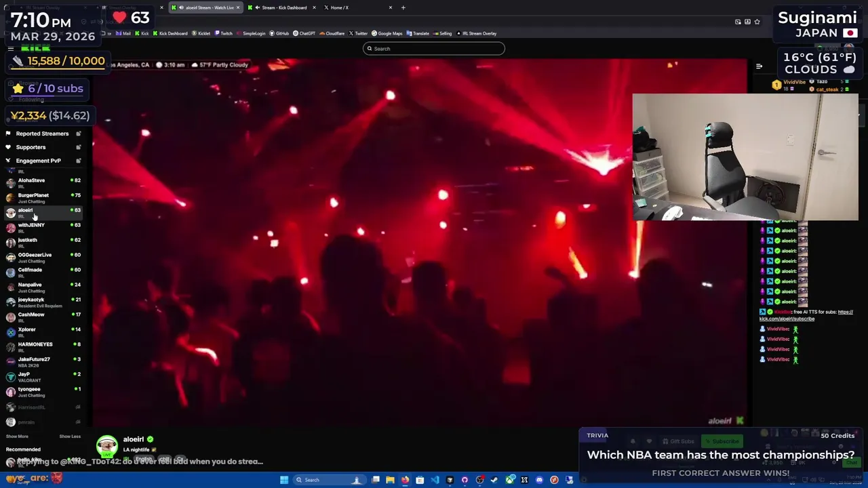Open CashMeow's channel in sidebar
868x488 pixels.
pos(43,317)
